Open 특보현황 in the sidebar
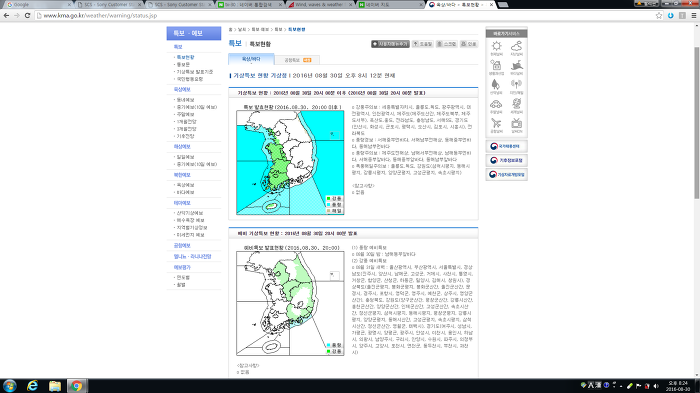The width and height of the screenshot is (700, 393). coord(185,58)
